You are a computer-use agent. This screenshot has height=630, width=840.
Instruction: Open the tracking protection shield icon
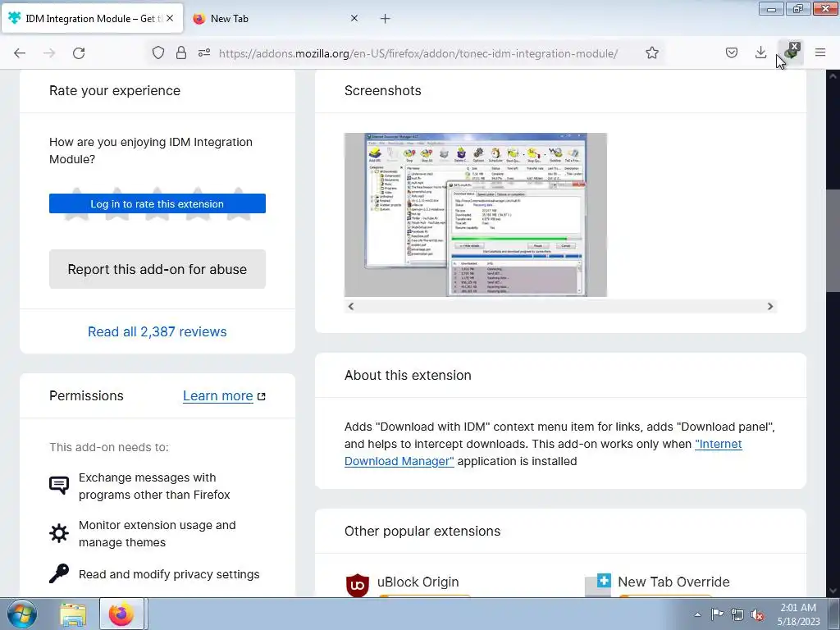[x=158, y=52]
